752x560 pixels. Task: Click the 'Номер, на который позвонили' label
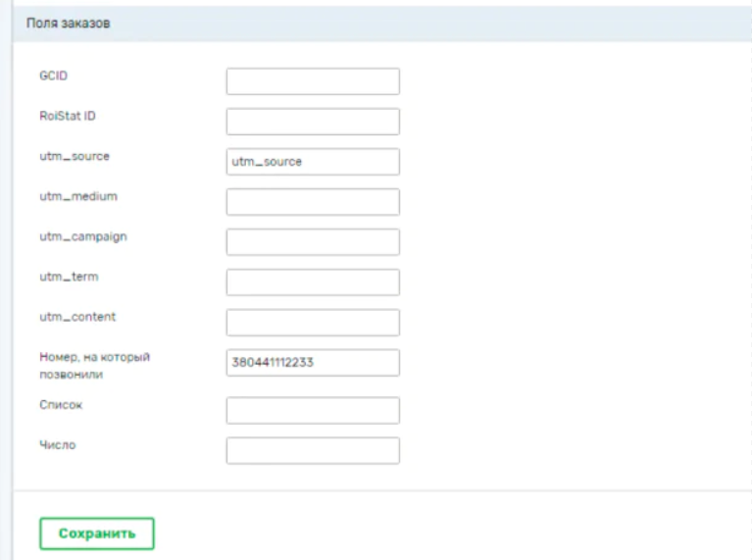tap(94, 365)
